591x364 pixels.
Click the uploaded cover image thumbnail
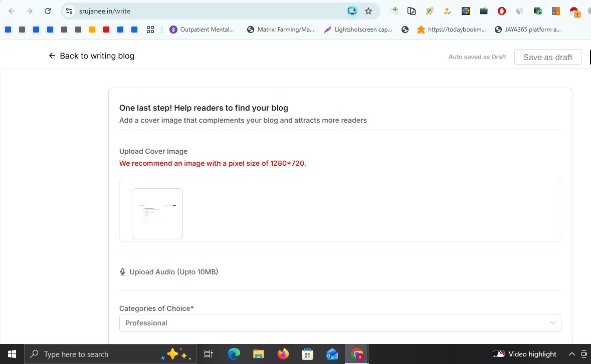(157, 214)
